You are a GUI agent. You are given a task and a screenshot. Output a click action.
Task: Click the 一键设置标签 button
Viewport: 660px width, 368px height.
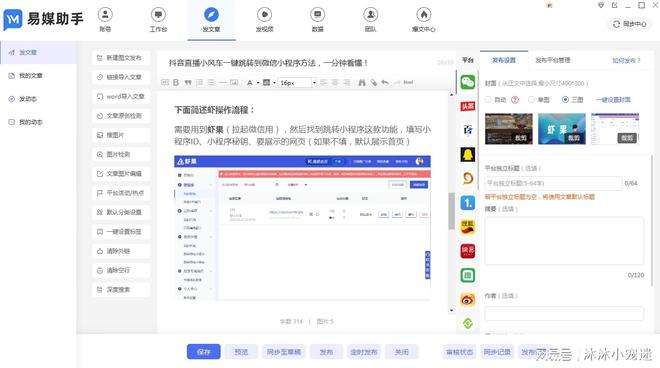pos(121,232)
